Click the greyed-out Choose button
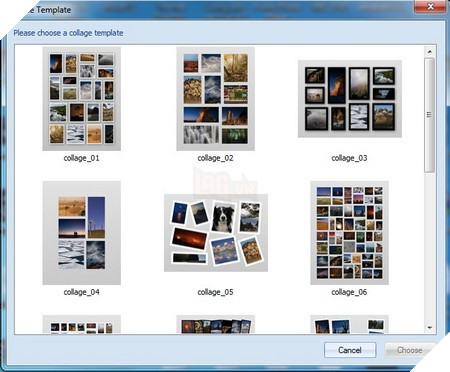 [x=410, y=350]
